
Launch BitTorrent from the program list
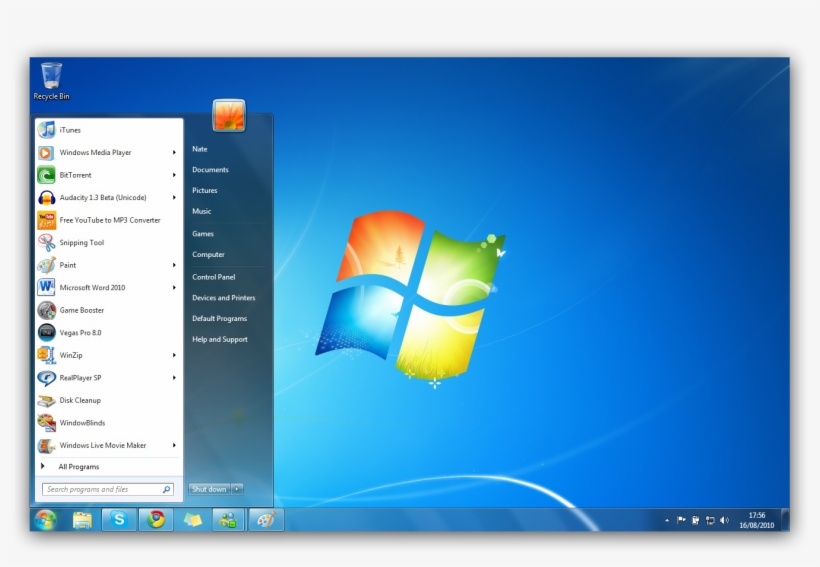click(x=75, y=175)
